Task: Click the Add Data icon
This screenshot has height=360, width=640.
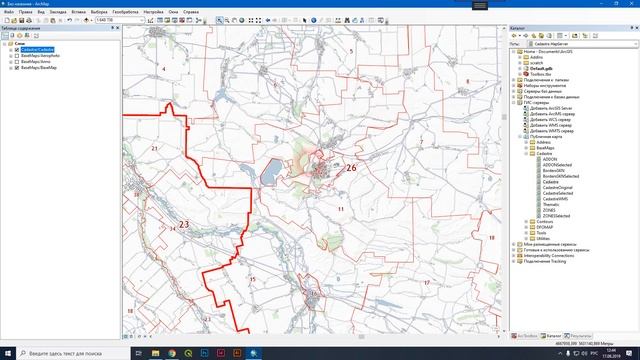Action: point(86,20)
